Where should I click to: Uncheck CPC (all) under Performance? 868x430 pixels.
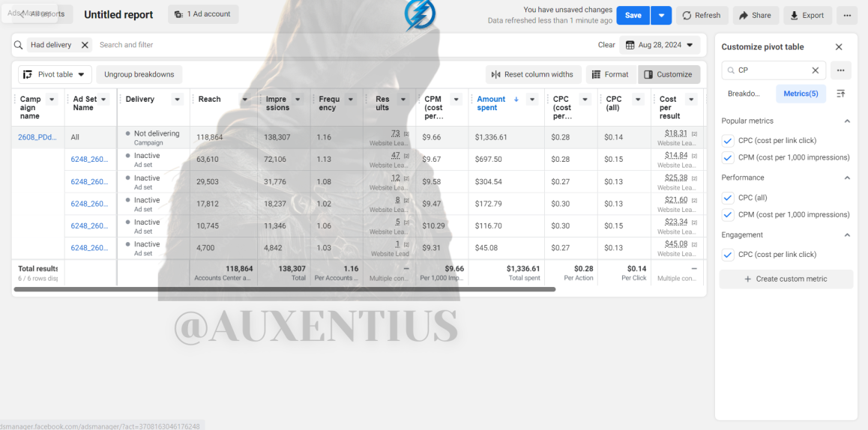click(729, 198)
